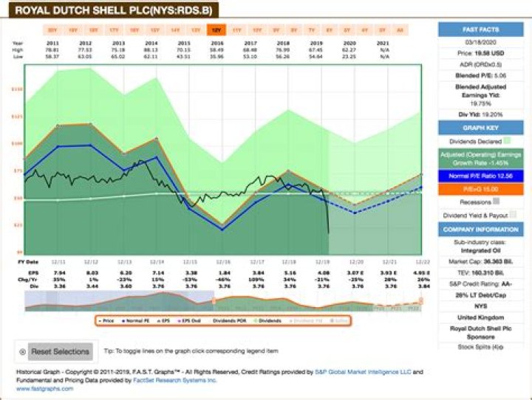The image size is (532, 400).
Task: Click the ADR (ORDx0.5) entry
Action: [481, 64]
